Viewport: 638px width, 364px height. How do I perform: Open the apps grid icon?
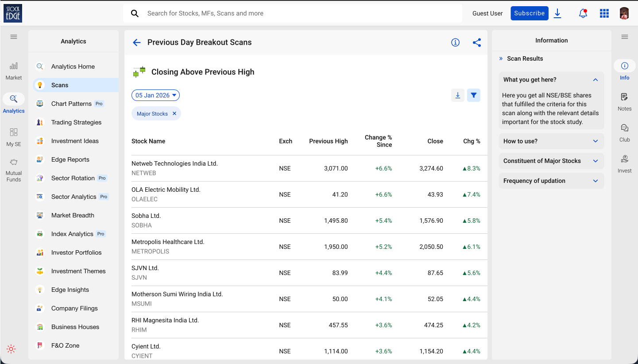(604, 13)
